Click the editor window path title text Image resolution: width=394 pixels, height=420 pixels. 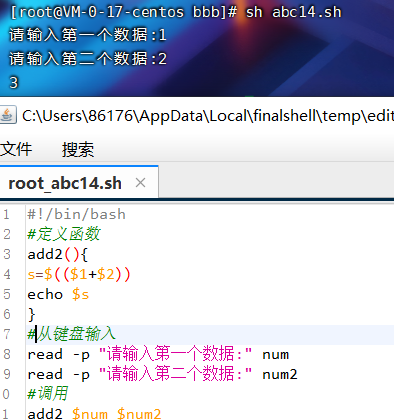(x=208, y=116)
